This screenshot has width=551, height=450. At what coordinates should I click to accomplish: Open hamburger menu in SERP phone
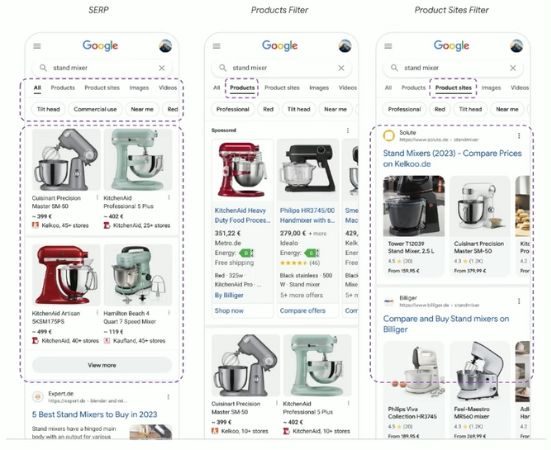37,46
